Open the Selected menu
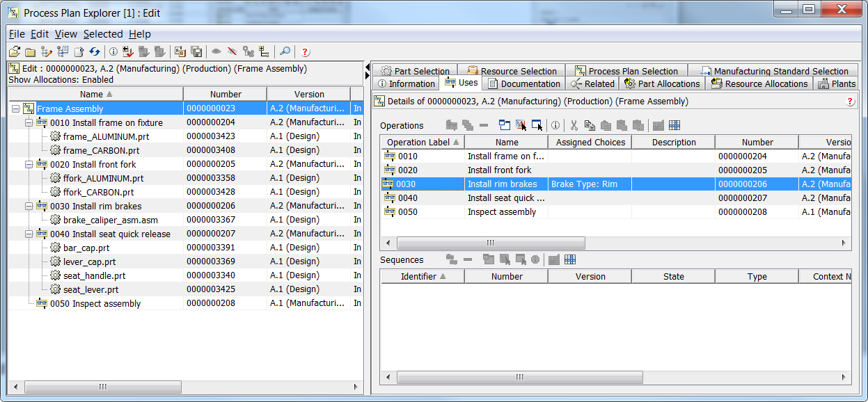This screenshot has height=402, width=868. coord(103,34)
